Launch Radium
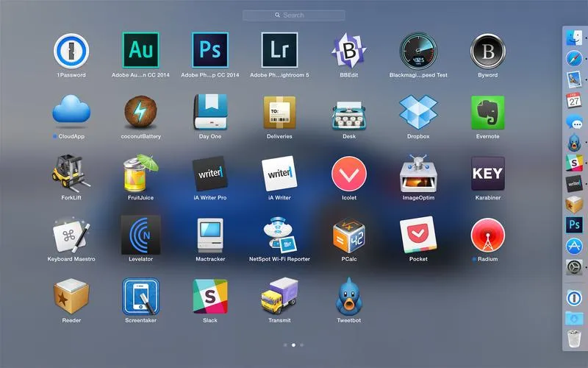This screenshot has width=588, height=368. click(x=487, y=235)
